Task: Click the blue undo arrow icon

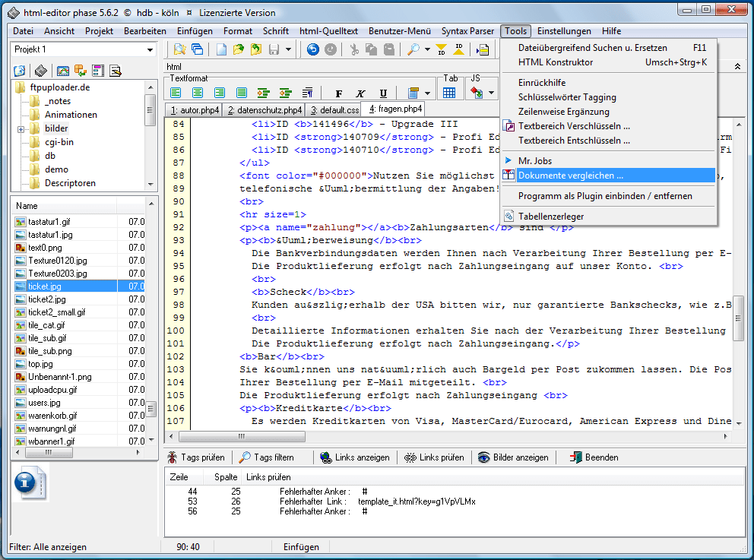Action: pos(313,49)
